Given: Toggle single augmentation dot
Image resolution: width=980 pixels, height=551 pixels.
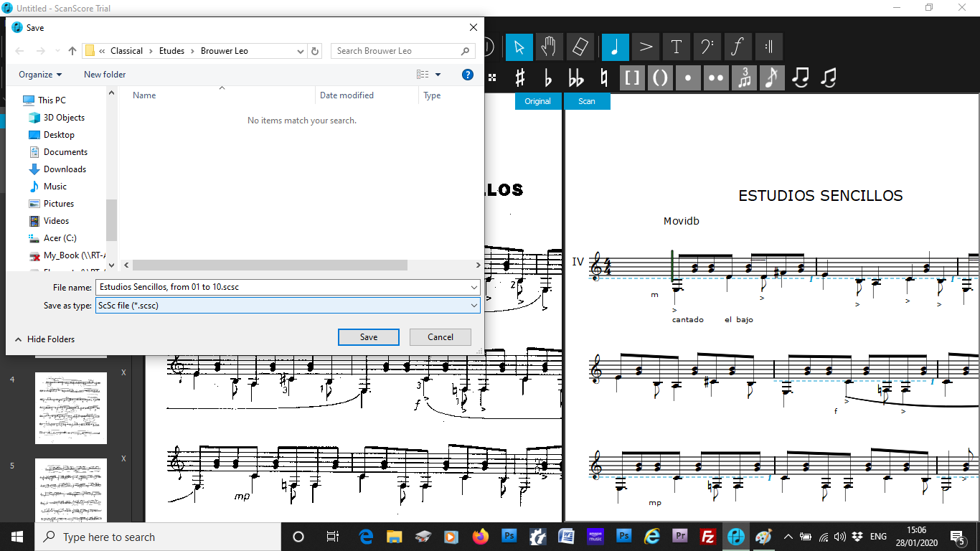Looking at the screenshot, I should 688,77.
